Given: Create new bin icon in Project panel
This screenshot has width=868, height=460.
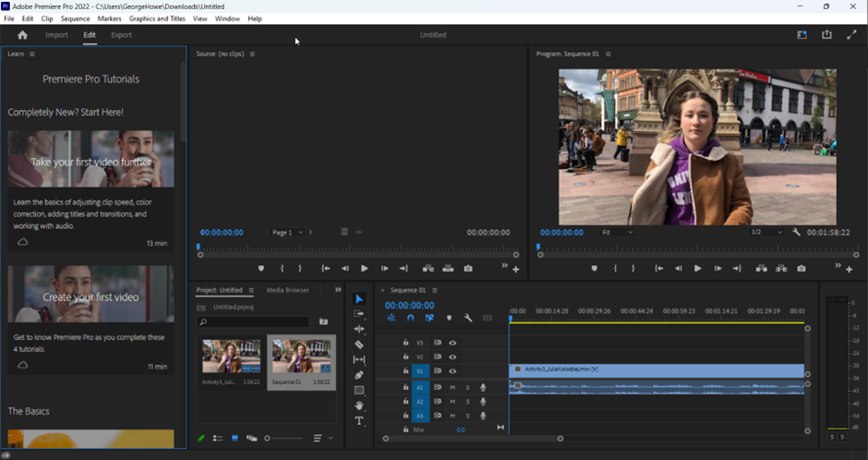Looking at the screenshot, I should tap(323, 321).
